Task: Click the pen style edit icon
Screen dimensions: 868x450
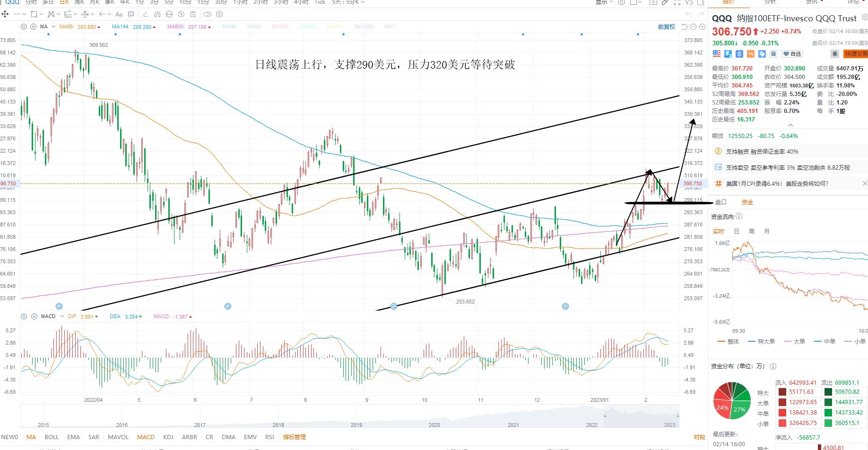Action: [x=145, y=14]
